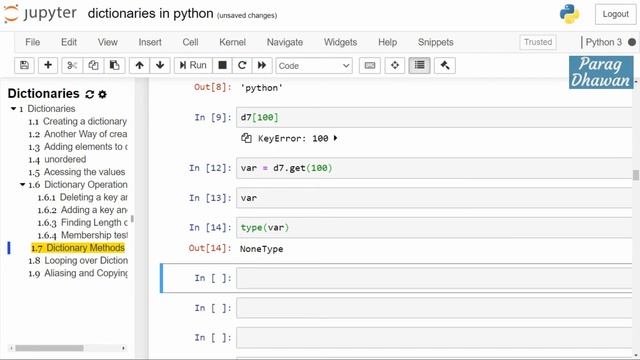Click the NoneType output text
The height and width of the screenshot is (360, 640).
(262, 249)
